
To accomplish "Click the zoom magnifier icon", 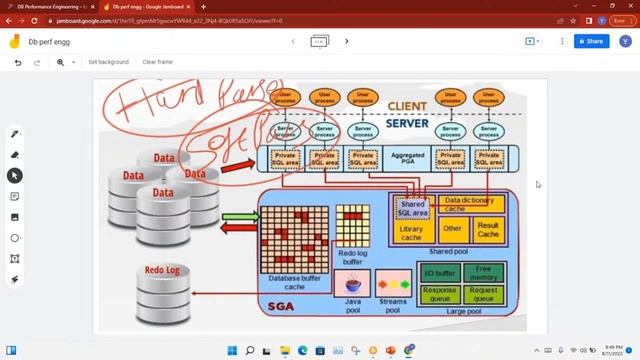I will tap(60, 62).
